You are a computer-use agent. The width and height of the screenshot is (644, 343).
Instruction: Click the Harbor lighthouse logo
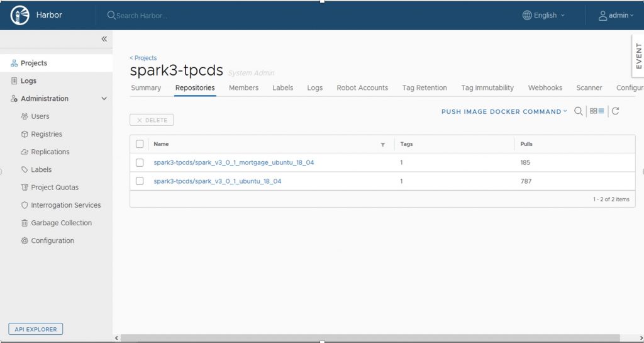19,15
